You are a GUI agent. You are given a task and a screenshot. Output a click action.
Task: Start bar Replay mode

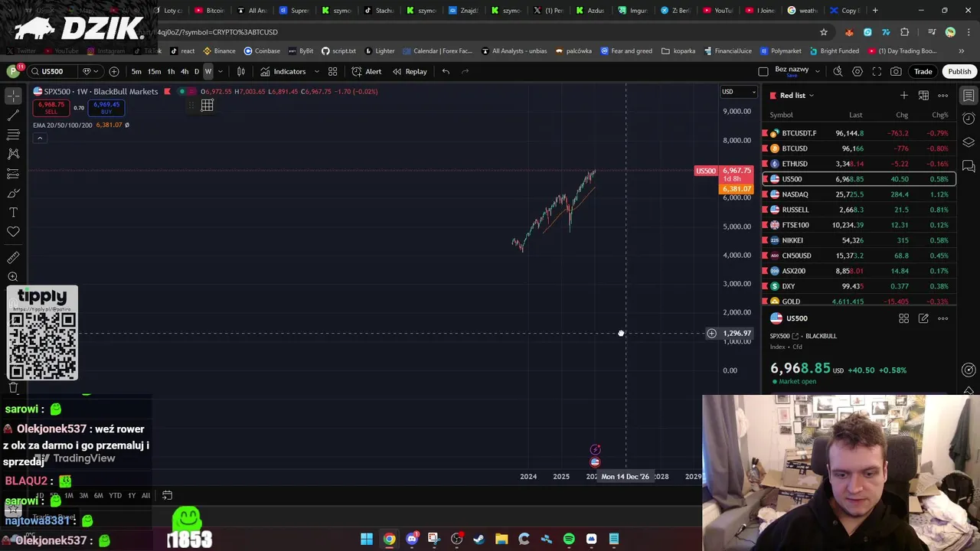410,71
